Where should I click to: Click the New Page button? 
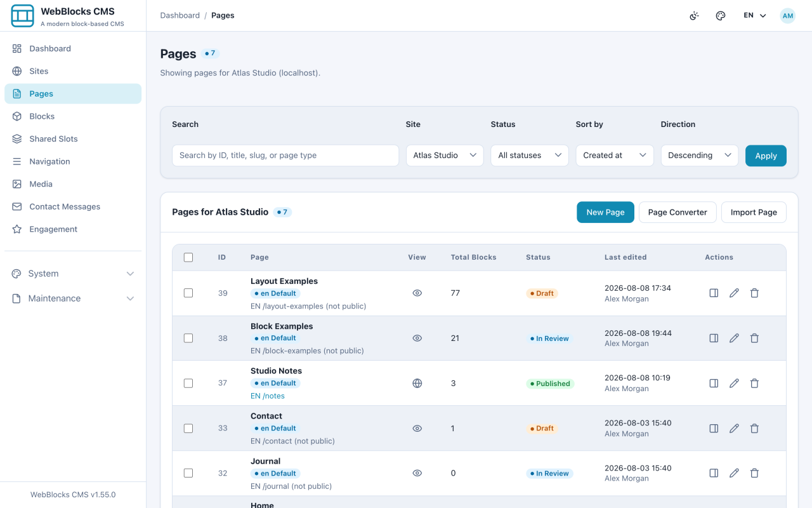(x=605, y=212)
